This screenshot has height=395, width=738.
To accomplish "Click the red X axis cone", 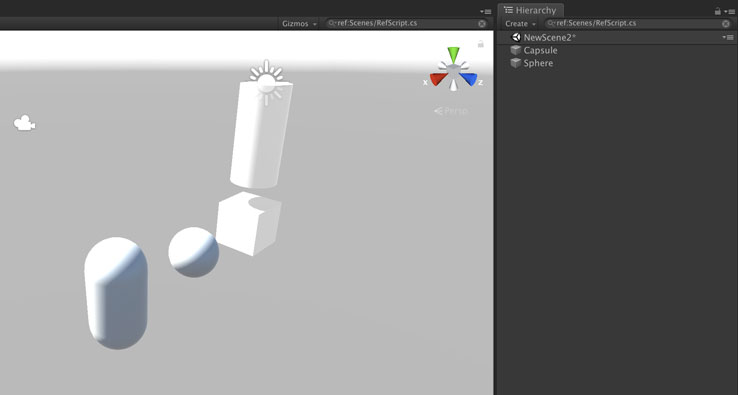I will [x=438, y=79].
